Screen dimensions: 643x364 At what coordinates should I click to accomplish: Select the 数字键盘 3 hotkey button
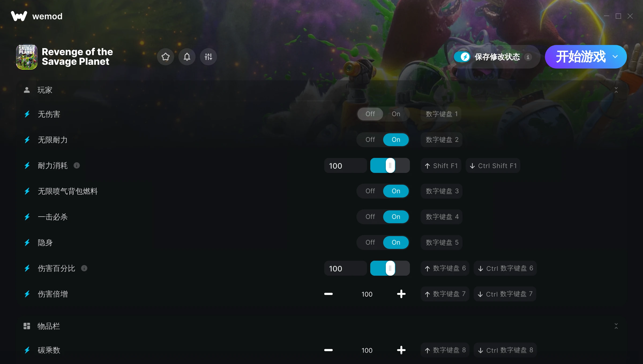click(442, 191)
